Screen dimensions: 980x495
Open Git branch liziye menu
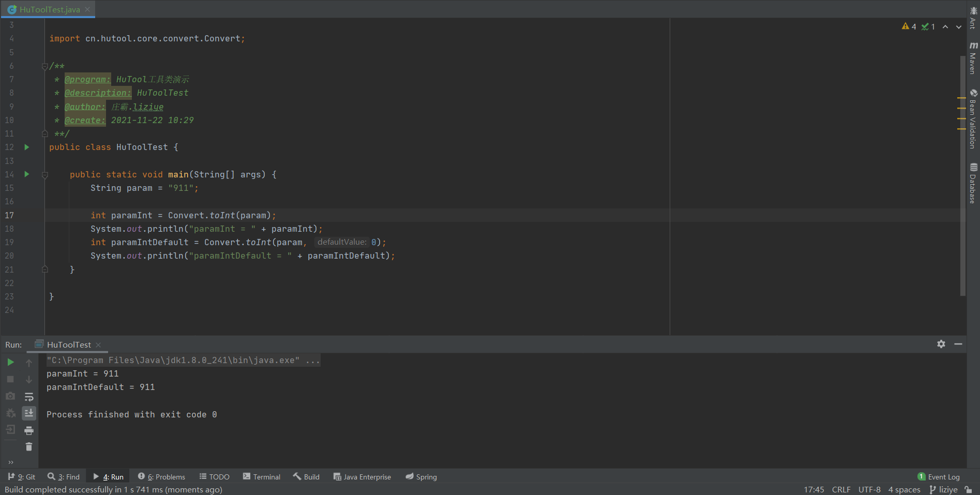[x=943, y=489]
